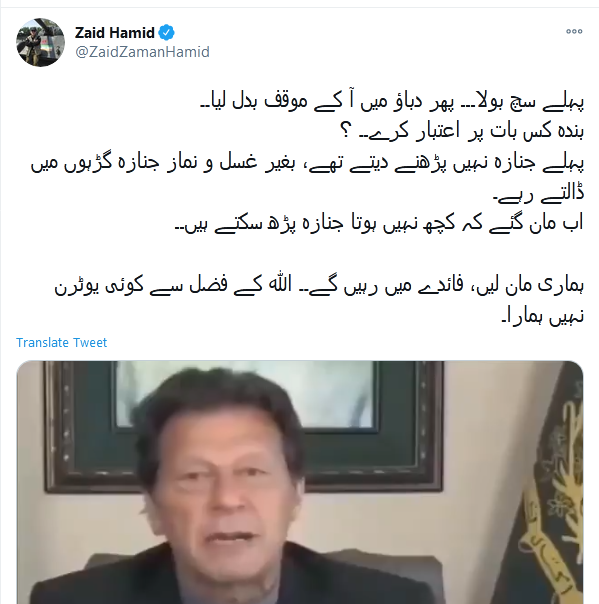Click the word الله in the tweet
Image resolution: width=599 pixels, height=604 pixels.
click(x=280, y=284)
